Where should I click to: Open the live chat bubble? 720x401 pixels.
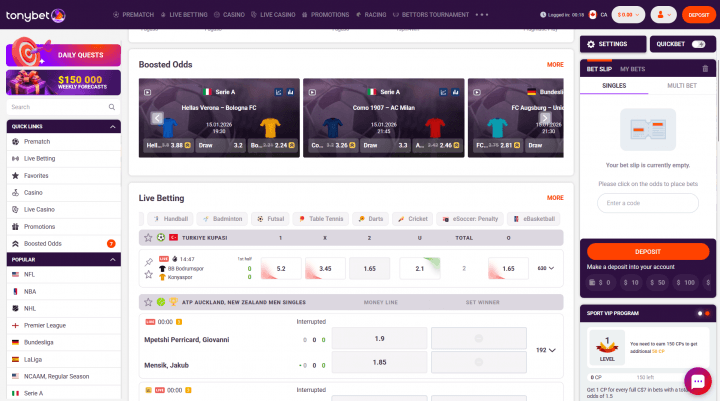698,381
